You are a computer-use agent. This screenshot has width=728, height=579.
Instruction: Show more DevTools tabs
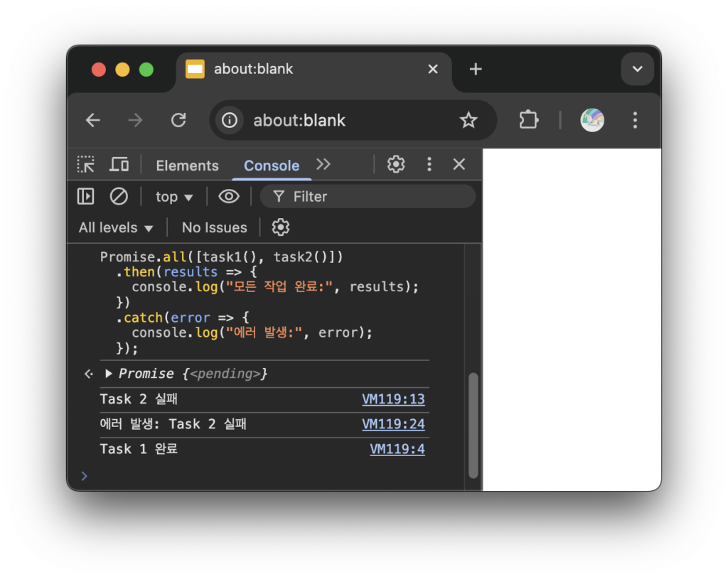point(323,164)
